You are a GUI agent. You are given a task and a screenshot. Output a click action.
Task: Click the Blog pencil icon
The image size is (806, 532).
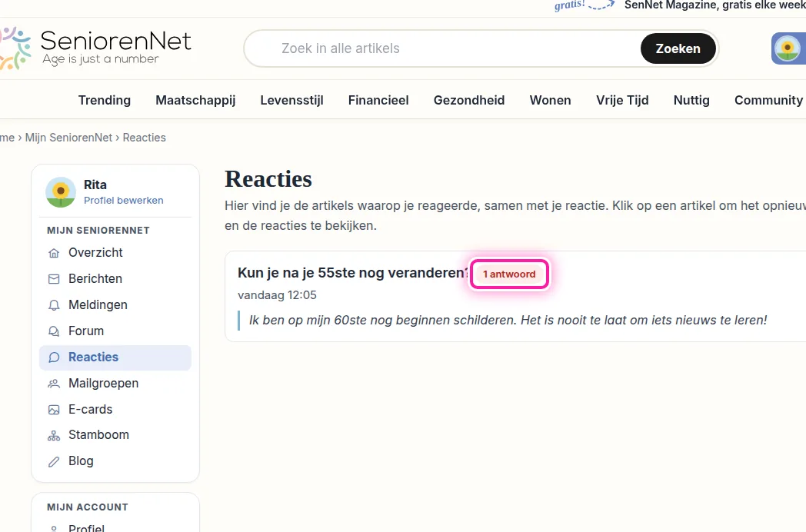click(54, 461)
